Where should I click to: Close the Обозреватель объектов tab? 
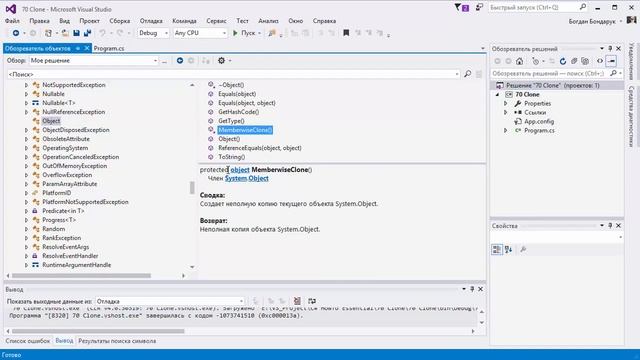87,48
